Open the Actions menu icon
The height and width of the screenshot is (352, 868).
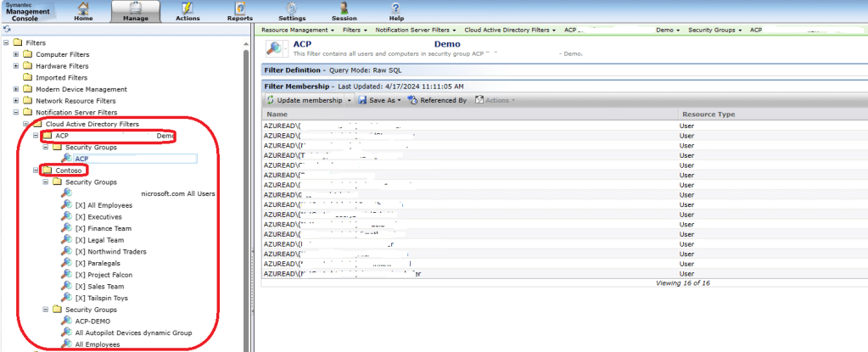click(x=188, y=8)
